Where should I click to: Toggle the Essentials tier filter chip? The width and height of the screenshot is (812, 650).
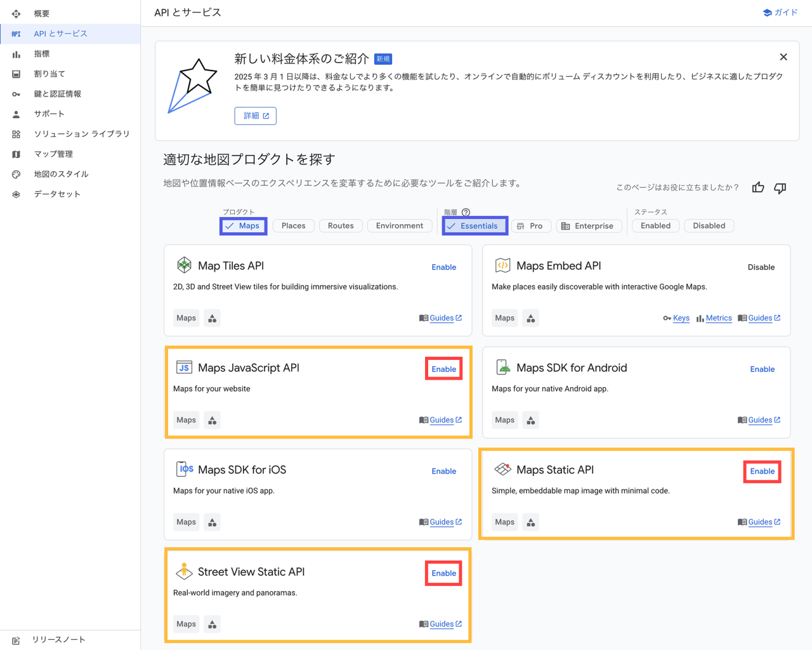(x=475, y=226)
